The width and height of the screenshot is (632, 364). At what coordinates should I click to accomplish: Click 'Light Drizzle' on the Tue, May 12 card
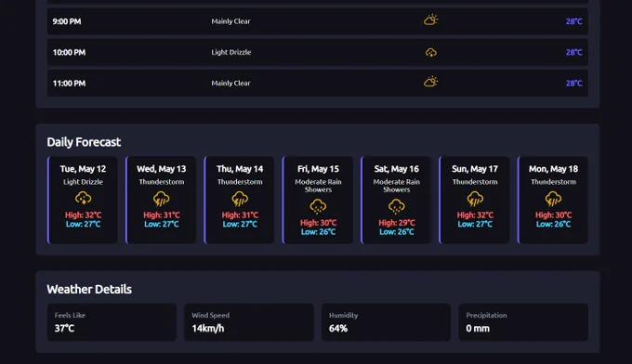(x=83, y=182)
